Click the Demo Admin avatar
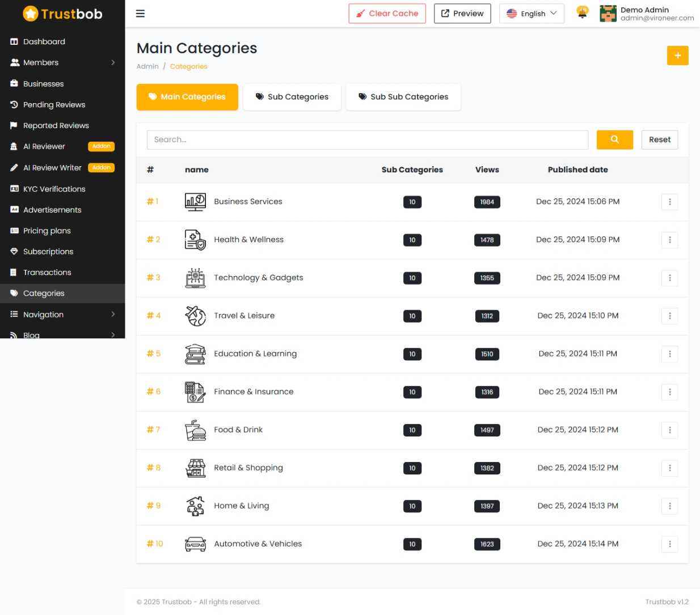 608,14
